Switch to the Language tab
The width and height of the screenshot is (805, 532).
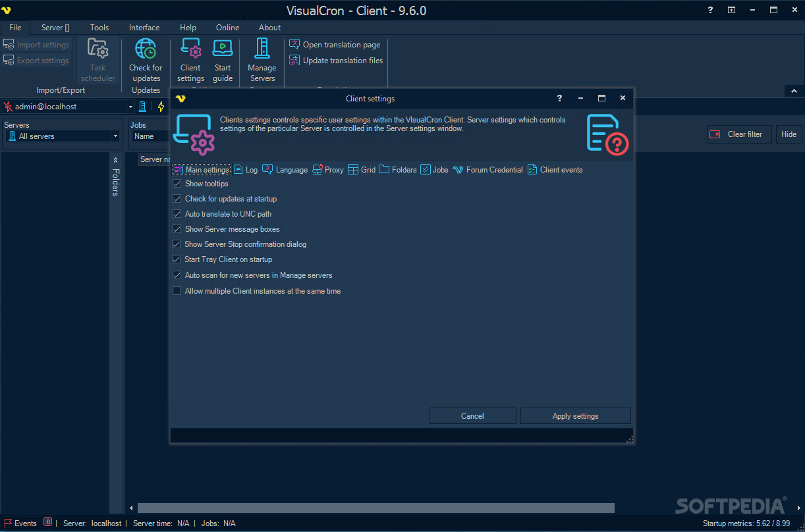(285, 170)
